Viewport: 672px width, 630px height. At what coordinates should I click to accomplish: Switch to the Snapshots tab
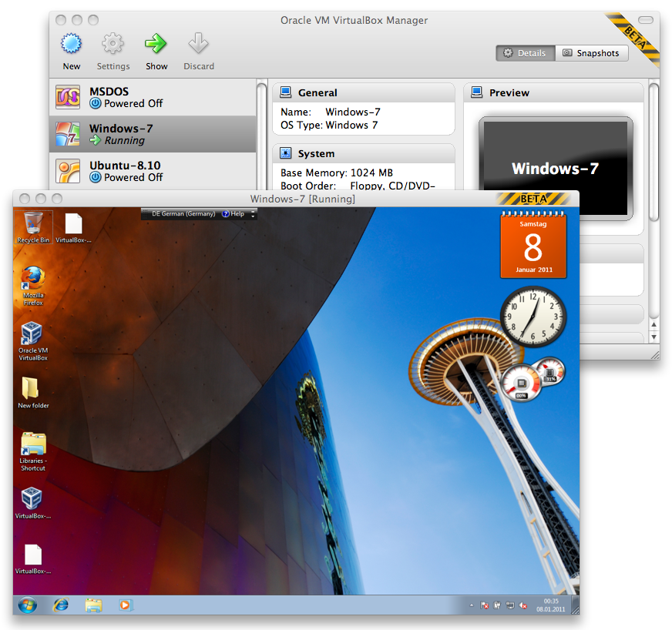point(591,53)
